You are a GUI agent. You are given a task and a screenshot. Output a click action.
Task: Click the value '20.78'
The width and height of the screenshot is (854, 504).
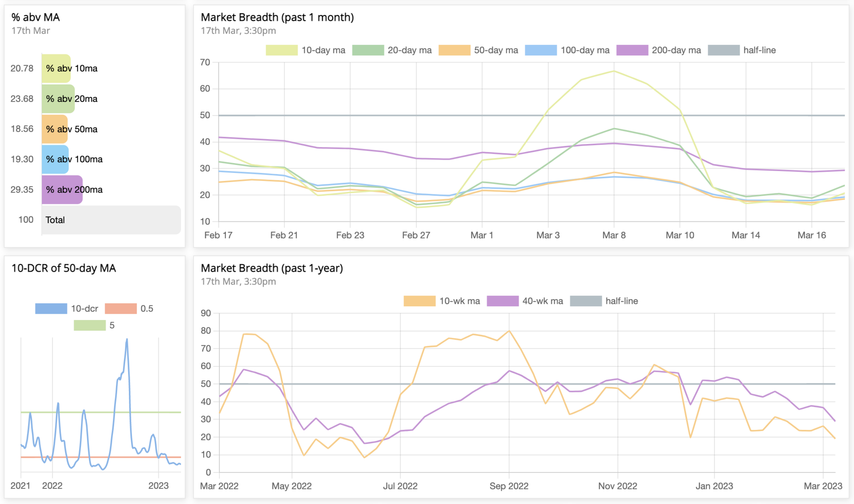(x=22, y=68)
